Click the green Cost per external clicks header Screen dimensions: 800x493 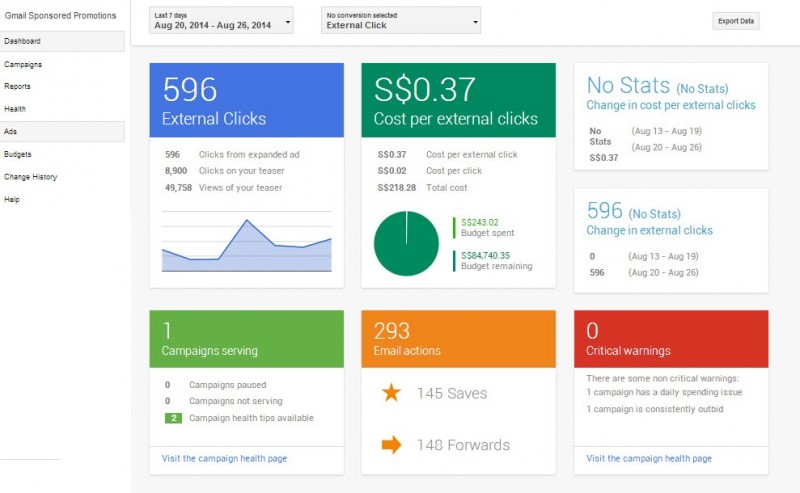coord(458,100)
